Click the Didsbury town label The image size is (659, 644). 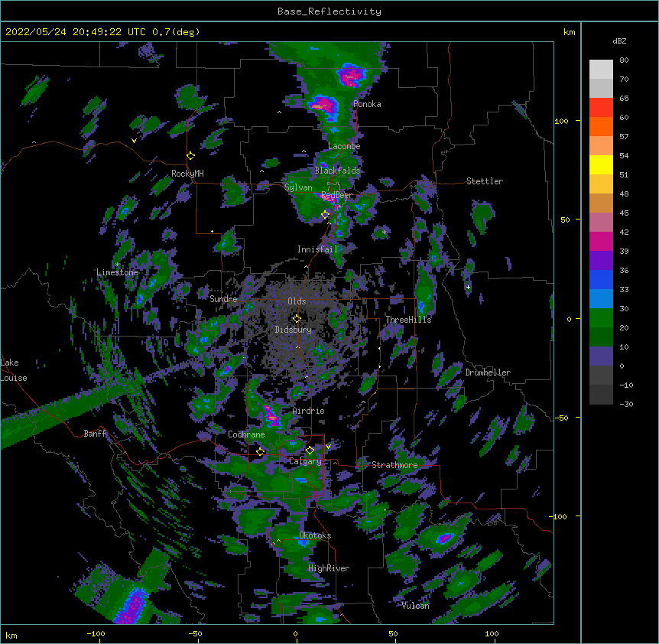pyautogui.click(x=294, y=330)
